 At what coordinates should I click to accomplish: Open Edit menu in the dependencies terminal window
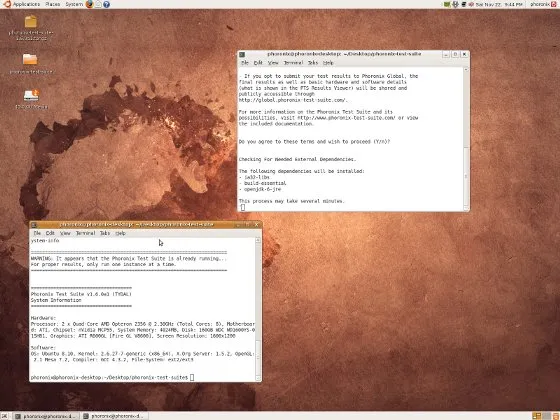tap(258, 63)
